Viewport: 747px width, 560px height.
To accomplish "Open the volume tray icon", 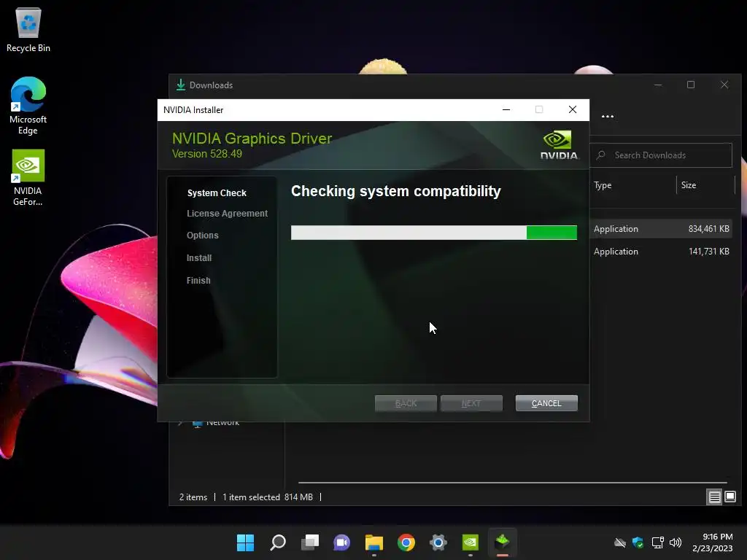I will tap(676, 542).
